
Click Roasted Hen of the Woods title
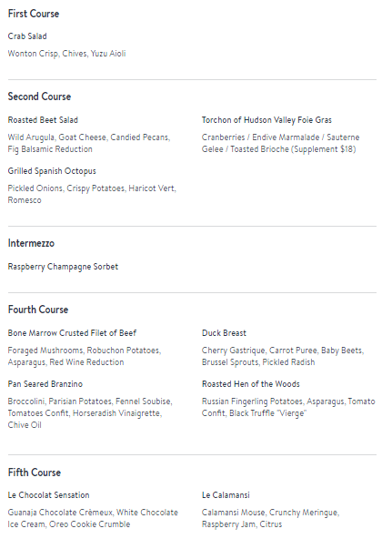click(x=251, y=384)
